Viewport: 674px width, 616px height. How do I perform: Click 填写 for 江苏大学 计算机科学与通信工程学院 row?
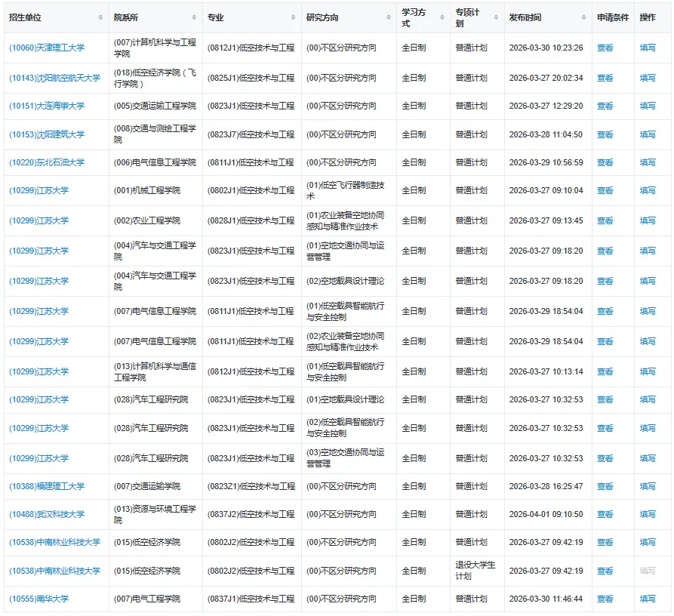point(648,371)
